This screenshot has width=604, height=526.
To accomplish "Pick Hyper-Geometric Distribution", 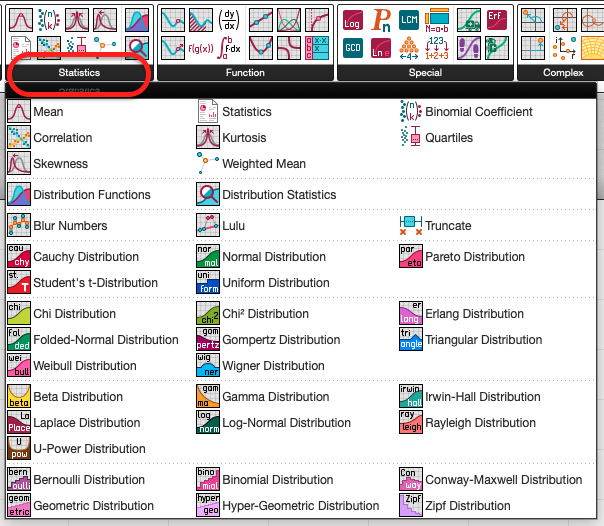I will [x=288, y=506].
